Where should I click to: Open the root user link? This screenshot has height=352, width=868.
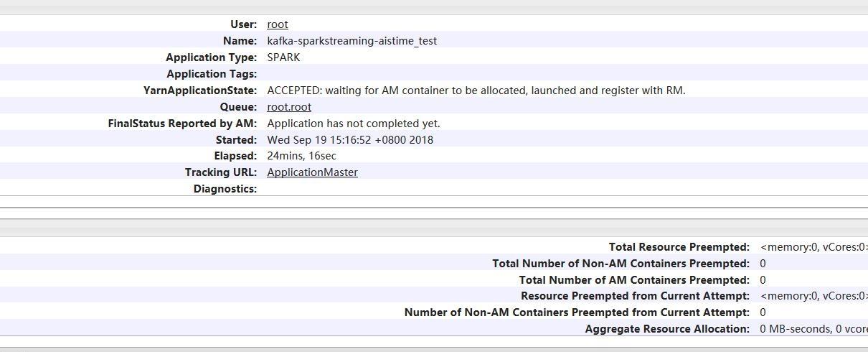[278, 24]
